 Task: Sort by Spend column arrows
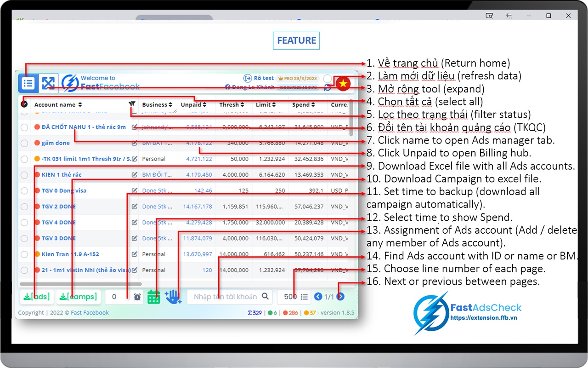pyautogui.click(x=313, y=105)
